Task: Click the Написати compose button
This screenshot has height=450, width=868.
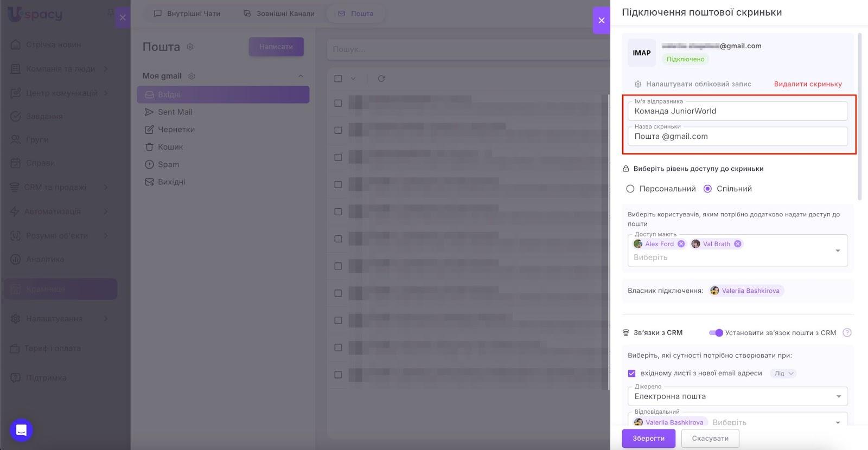Action: pos(276,47)
